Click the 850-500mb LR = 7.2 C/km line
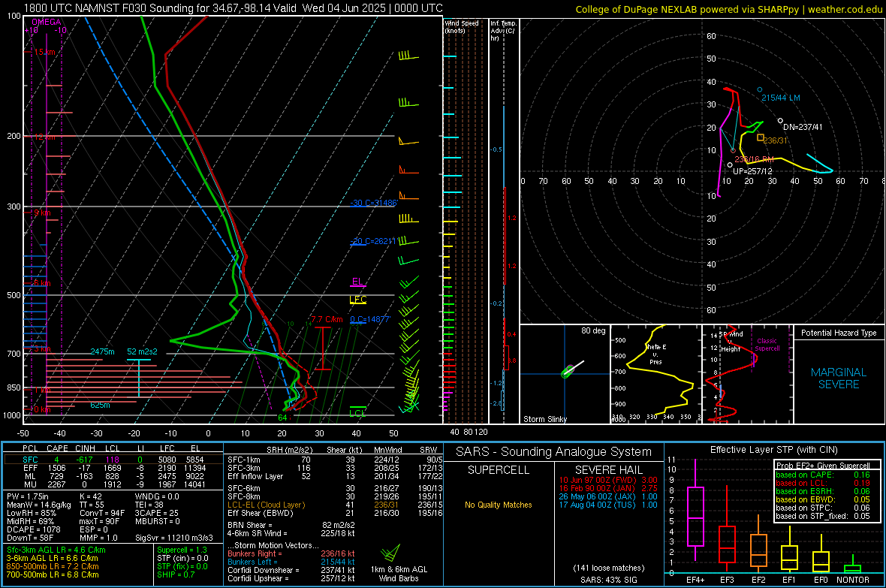The width and height of the screenshot is (886, 588). [x=53, y=566]
